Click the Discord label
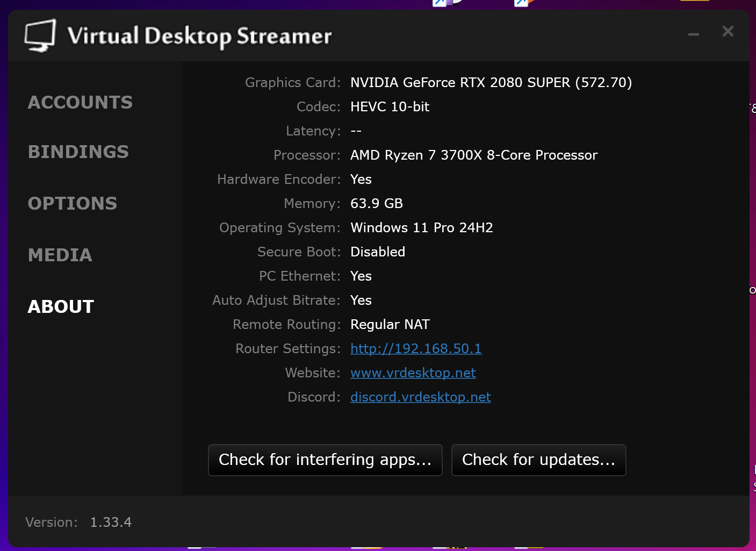 [314, 397]
